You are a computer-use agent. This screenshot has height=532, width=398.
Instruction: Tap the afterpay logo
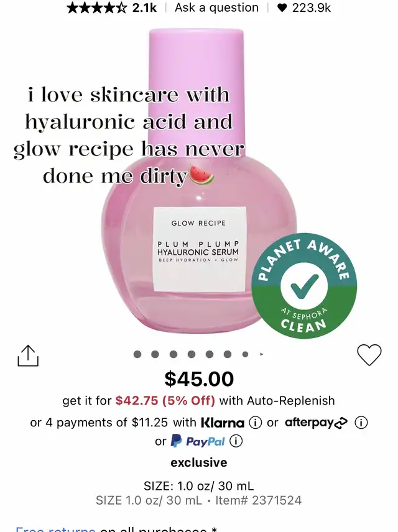tap(316, 423)
